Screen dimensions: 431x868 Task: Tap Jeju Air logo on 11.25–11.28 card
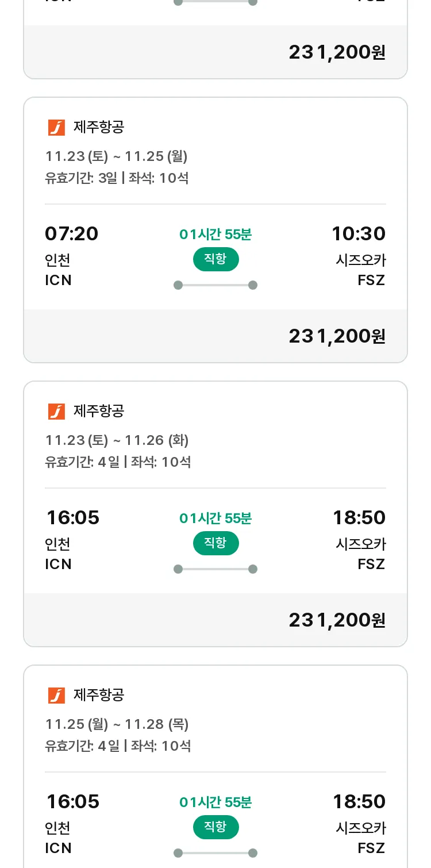(x=56, y=695)
